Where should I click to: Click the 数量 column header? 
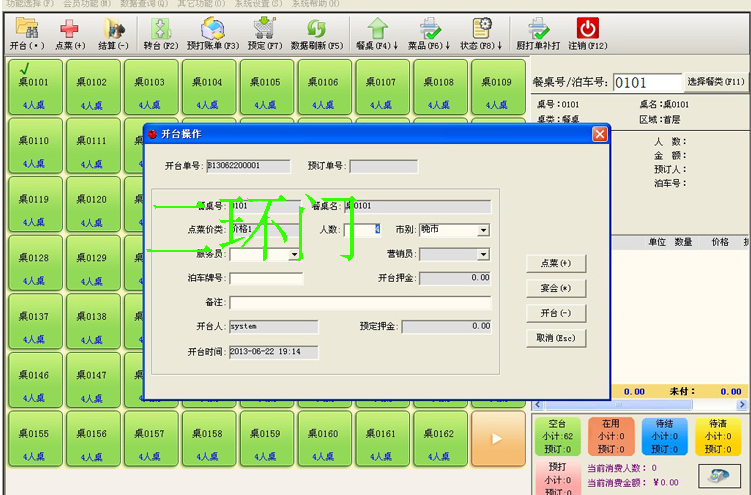point(683,242)
